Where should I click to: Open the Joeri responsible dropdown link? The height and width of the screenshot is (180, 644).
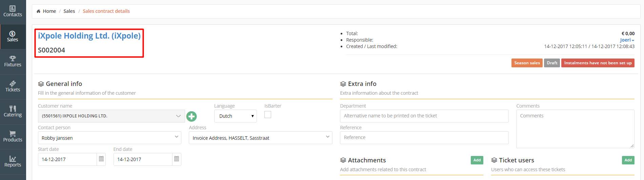[x=627, y=40]
